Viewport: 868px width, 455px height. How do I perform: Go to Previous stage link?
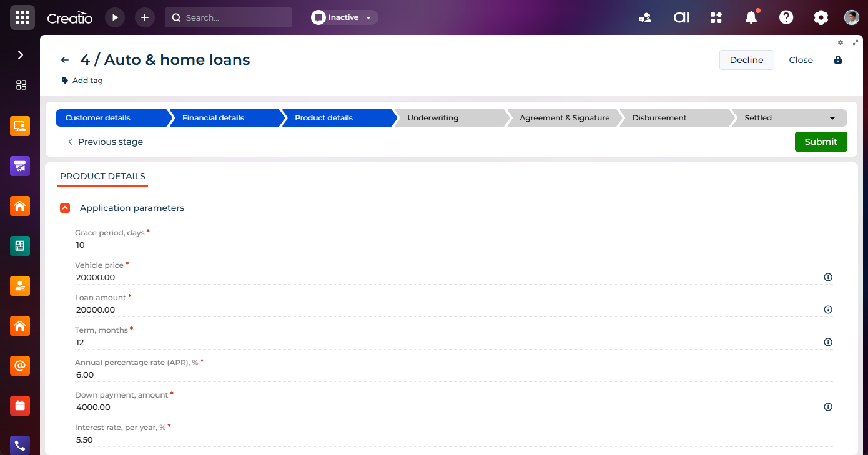pos(105,142)
